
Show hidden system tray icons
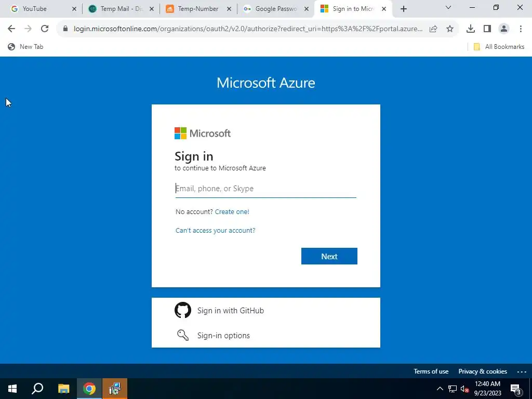click(x=440, y=389)
